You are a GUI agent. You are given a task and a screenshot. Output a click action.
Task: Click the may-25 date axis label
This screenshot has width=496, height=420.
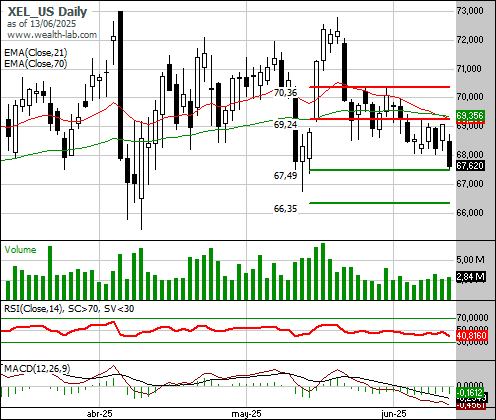point(246,414)
